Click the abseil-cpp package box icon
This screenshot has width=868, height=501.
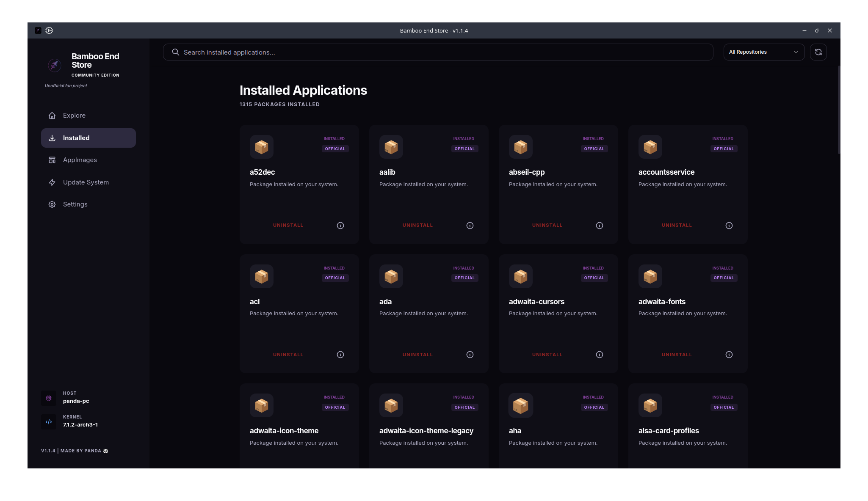pyautogui.click(x=521, y=147)
